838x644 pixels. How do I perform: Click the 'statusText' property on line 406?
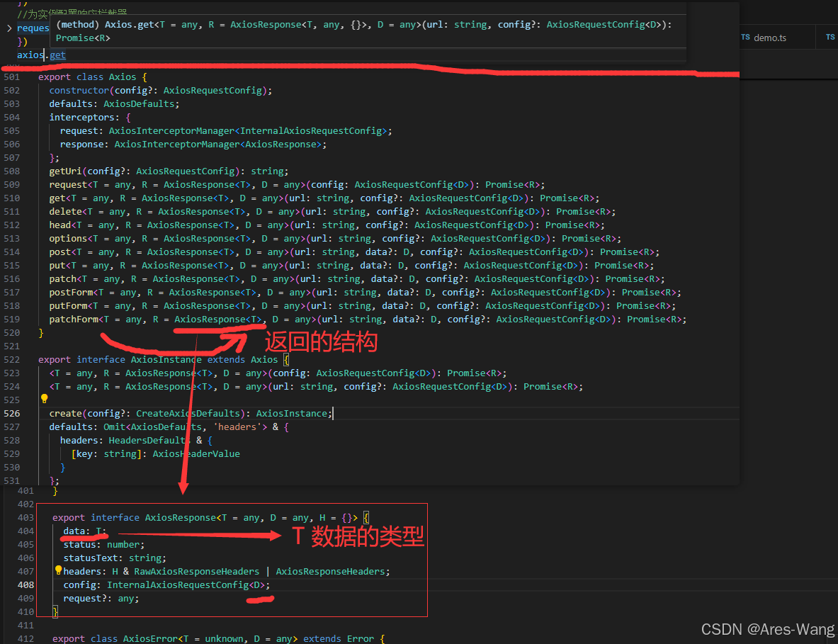[x=91, y=558]
